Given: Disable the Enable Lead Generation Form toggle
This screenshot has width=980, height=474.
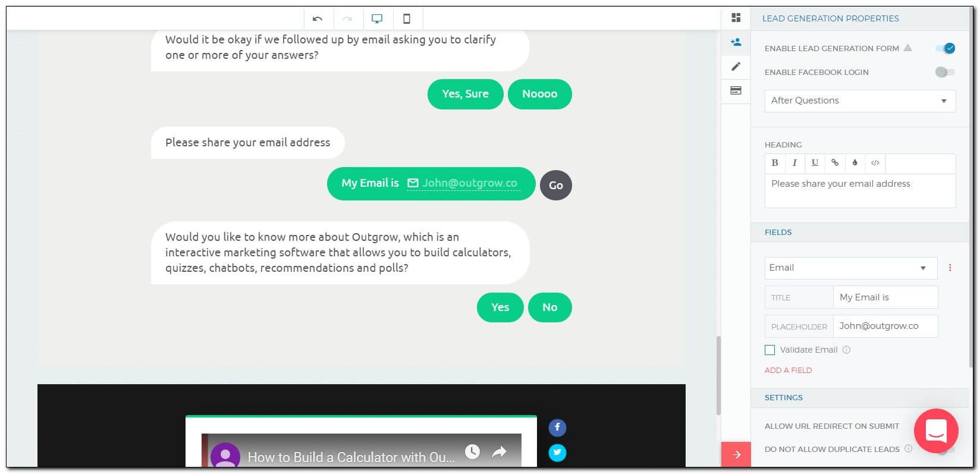Looking at the screenshot, I should click(x=945, y=48).
